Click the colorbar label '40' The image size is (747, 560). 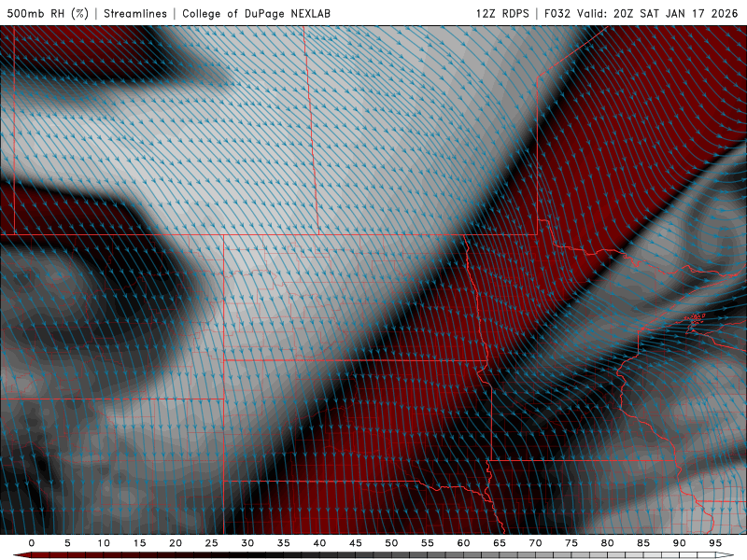point(319,543)
